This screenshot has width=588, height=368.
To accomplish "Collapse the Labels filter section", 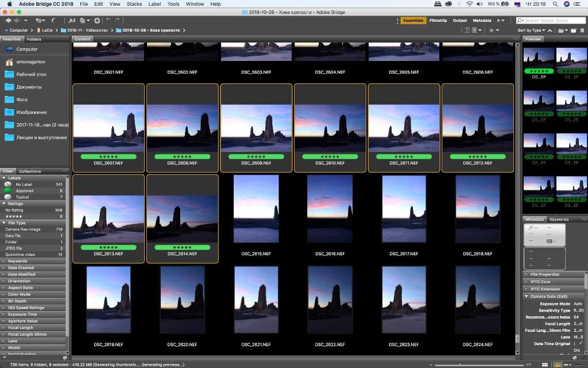I will [4, 178].
